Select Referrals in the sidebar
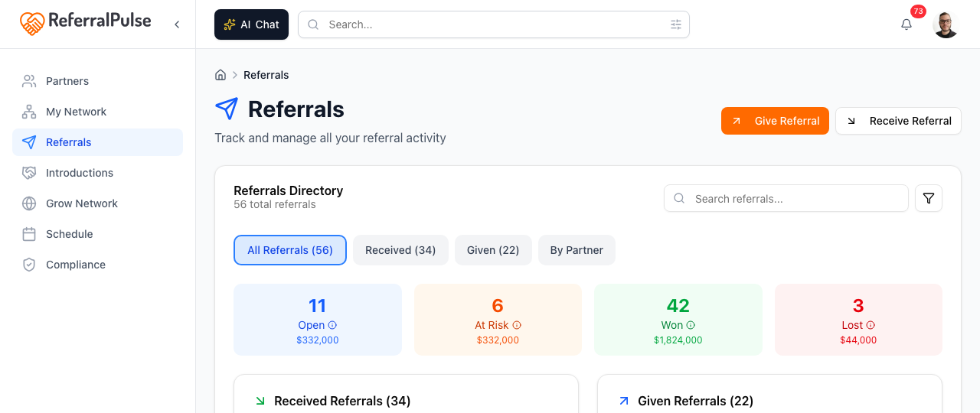 (x=97, y=142)
